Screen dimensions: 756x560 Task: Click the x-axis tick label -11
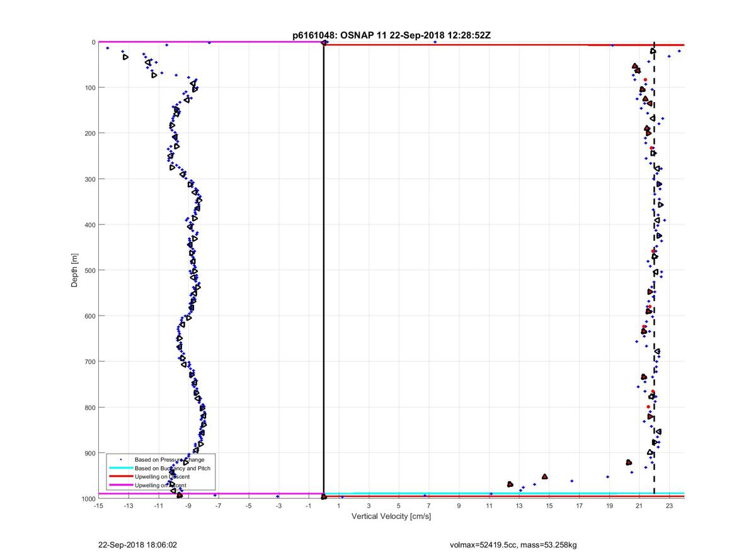click(x=158, y=506)
